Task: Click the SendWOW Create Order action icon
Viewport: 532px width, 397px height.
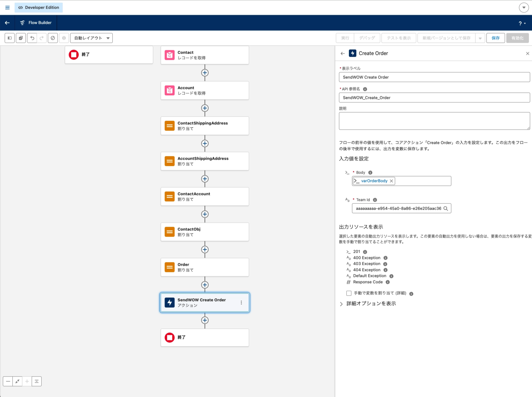Action: (169, 302)
